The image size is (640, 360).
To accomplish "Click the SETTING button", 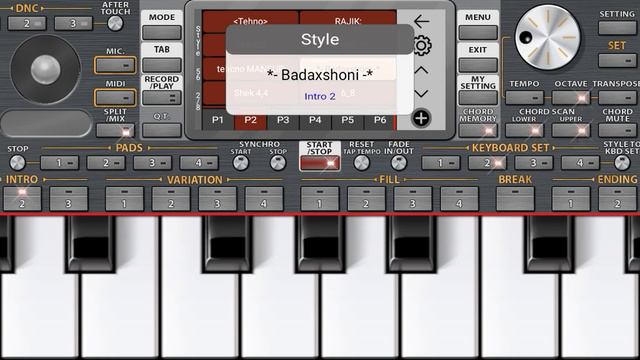I will (617, 28).
